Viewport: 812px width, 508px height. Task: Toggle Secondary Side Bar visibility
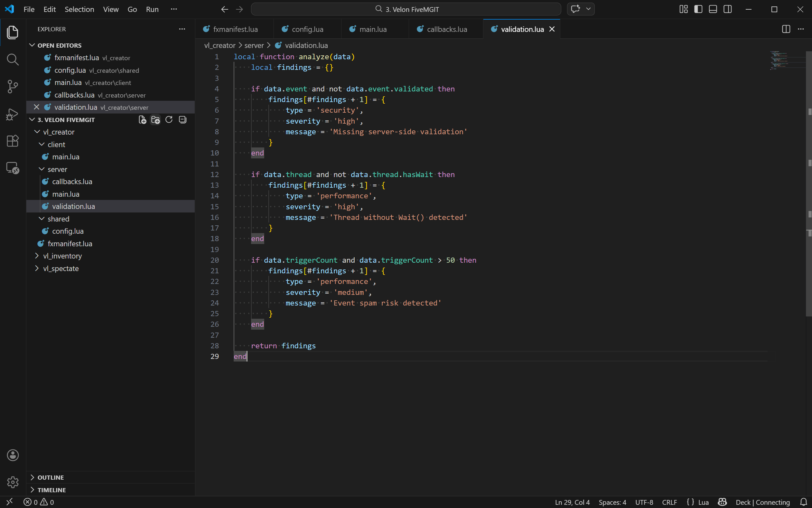pyautogui.click(x=728, y=9)
